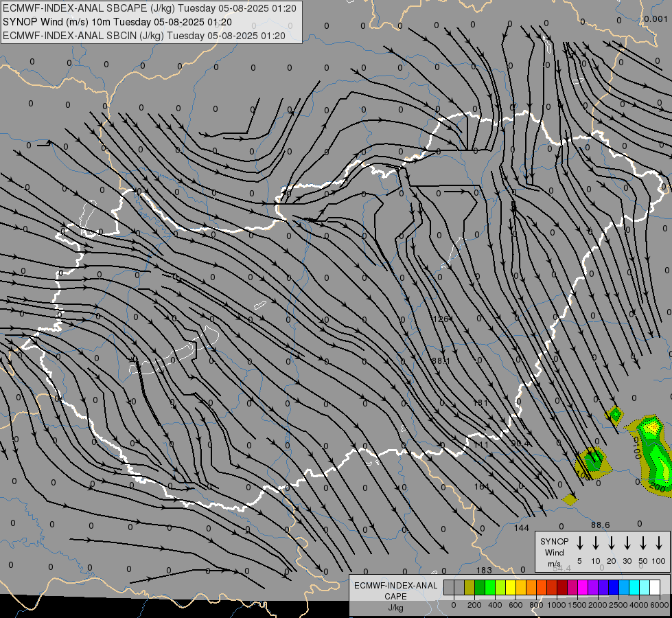Screen dimensions: 672x618
Task: Click the 111 value on the map
Action: (481, 445)
